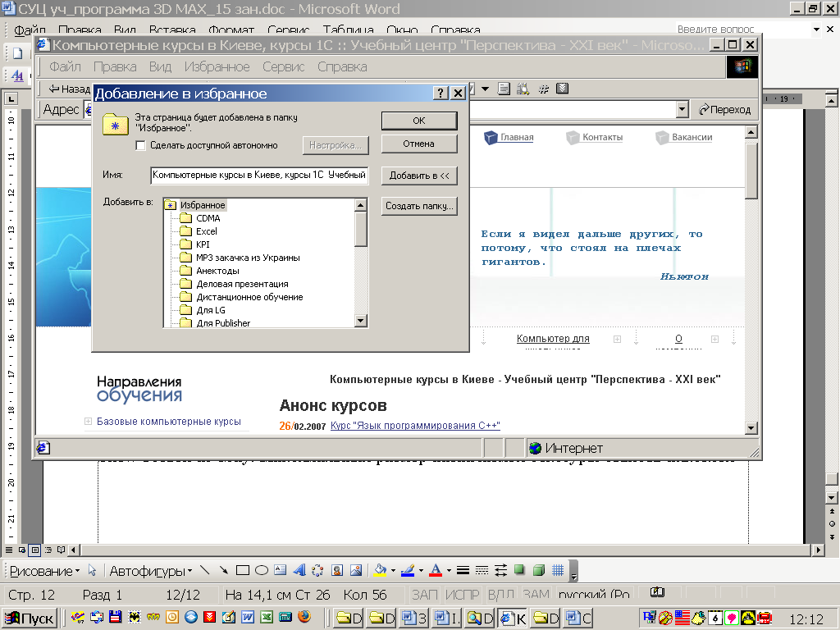This screenshot has width=840, height=630.
Task: Insert WordArt object
Action: [299, 571]
